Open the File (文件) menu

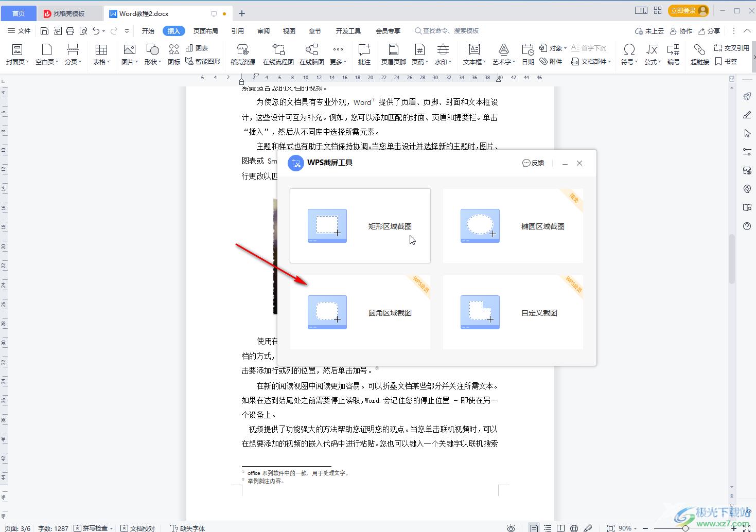19,31
